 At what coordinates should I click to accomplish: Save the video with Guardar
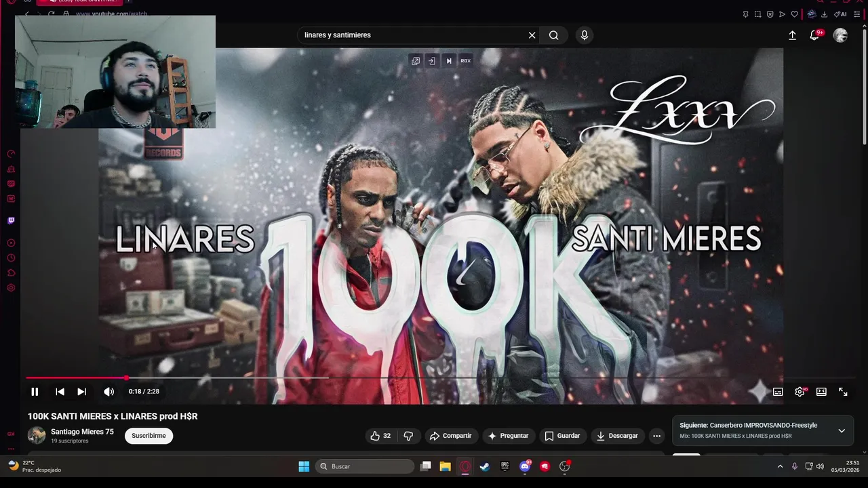click(x=562, y=436)
